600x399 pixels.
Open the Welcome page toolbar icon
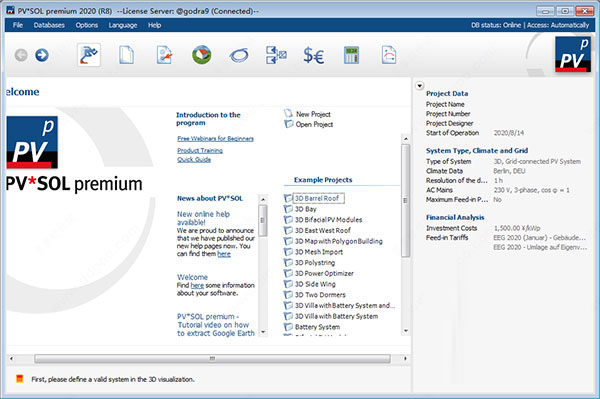click(89, 55)
